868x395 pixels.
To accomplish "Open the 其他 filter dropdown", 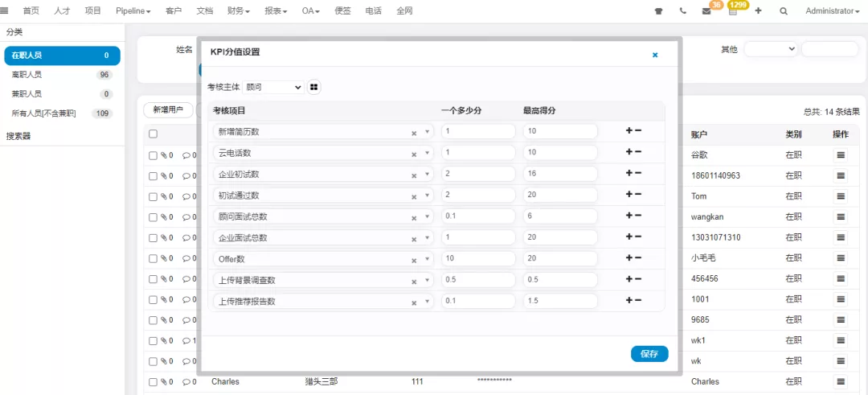I will (771, 49).
